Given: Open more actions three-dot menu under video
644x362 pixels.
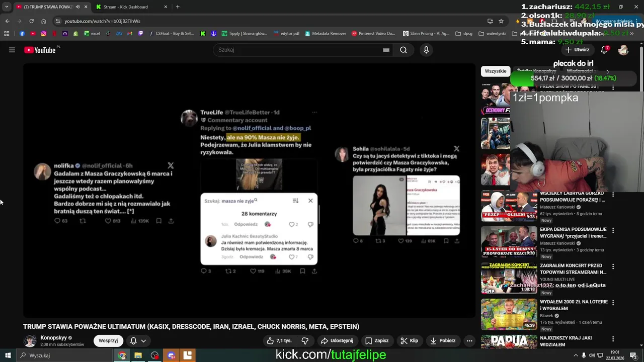Looking at the screenshot, I should coord(469,340).
